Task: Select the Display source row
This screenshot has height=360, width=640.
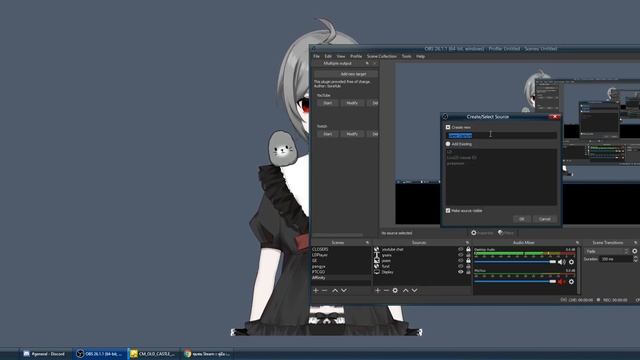Action: coord(422,272)
